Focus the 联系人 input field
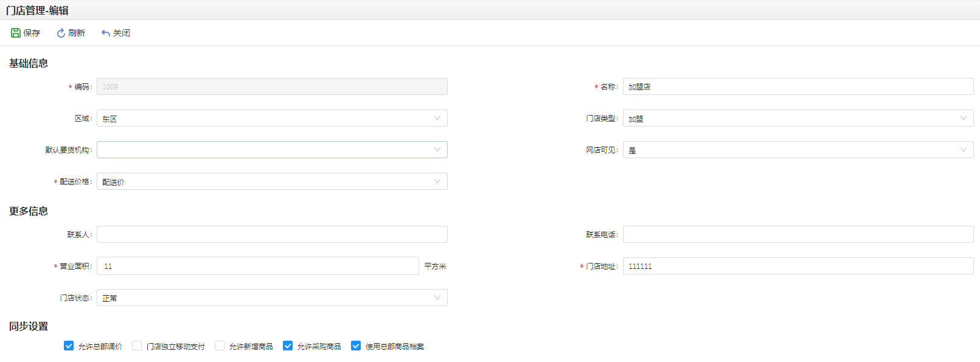Screen dimensions: 980x362 [272, 234]
